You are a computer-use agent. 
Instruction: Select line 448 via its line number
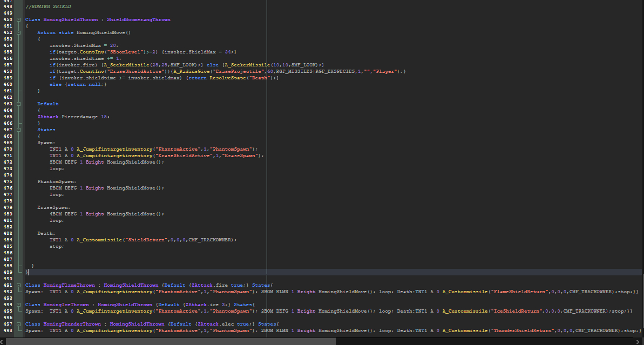[8, 6]
